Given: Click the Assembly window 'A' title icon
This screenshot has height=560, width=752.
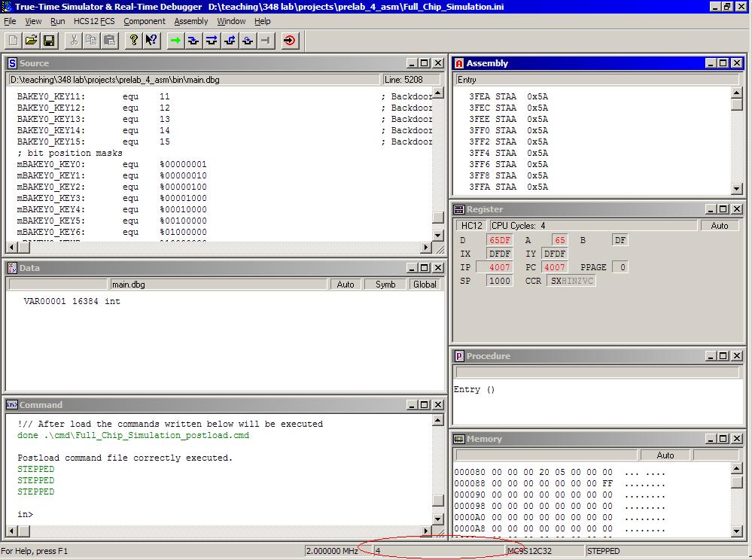Looking at the screenshot, I should (459, 63).
